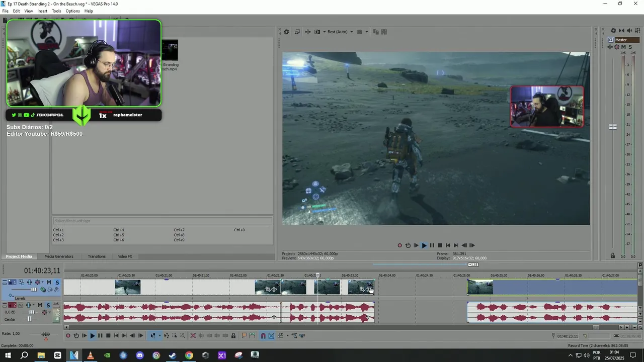644x362 pixels.
Task: Click Record in the timeline transport bar
Action: pos(68,335)
